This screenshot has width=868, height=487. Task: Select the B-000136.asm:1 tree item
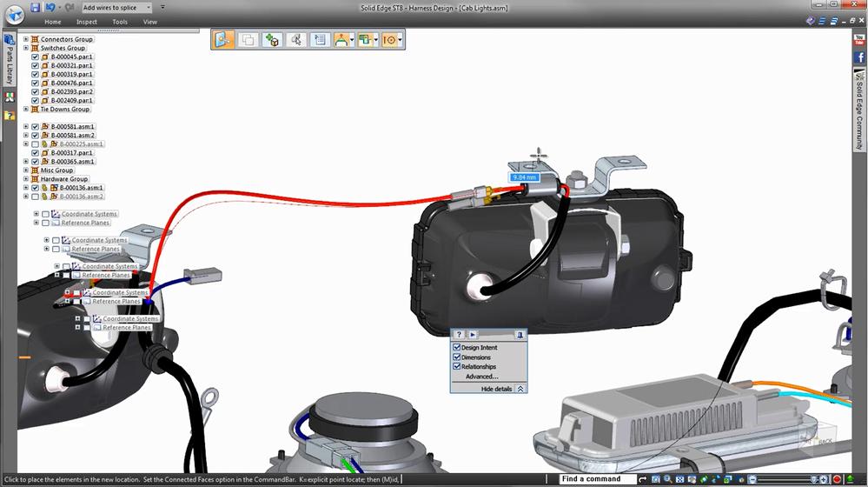tap(82, 188)
